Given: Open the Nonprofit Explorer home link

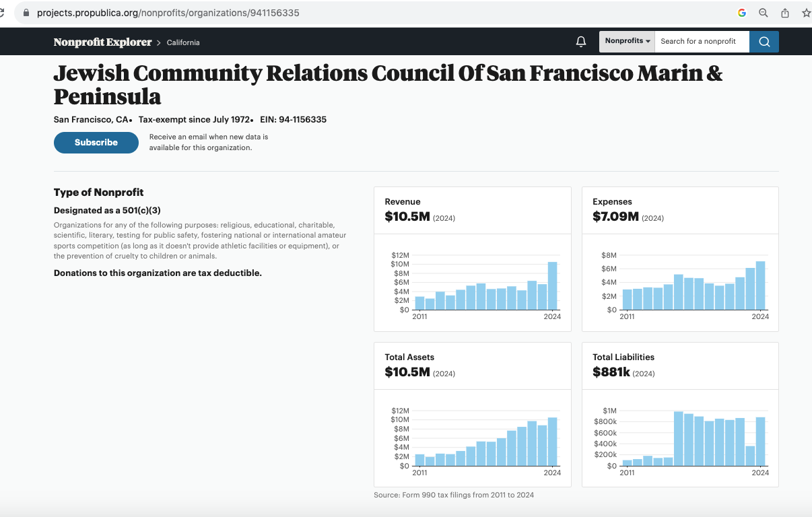Looking at the screenshot, I should pyautogui.click(x=102, y=42).
